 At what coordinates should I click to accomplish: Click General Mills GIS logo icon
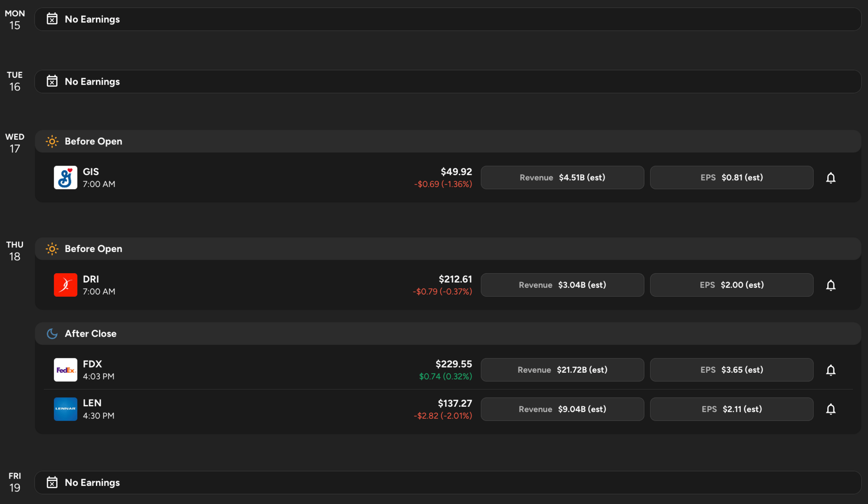[66, 177]
